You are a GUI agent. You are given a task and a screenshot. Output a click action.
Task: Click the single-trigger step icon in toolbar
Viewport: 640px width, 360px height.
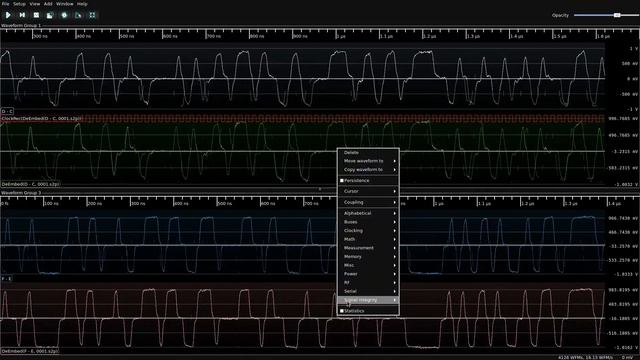pyautogui.click(x=22, y=15)
